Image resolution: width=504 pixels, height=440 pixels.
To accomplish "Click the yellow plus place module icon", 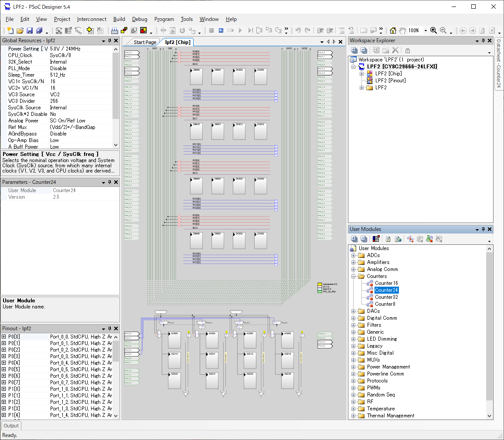I will 90,30.
